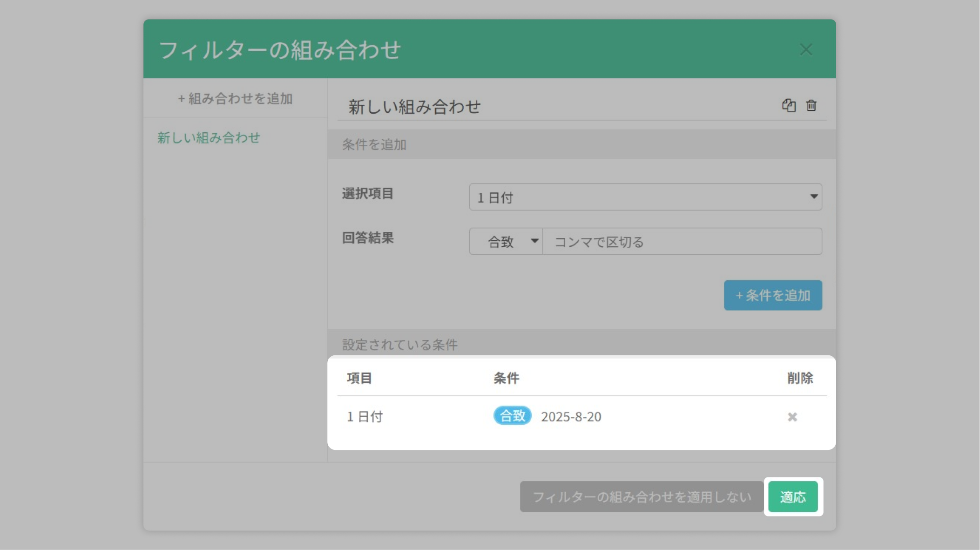Click the 適応 apply button

pos(793,497)
